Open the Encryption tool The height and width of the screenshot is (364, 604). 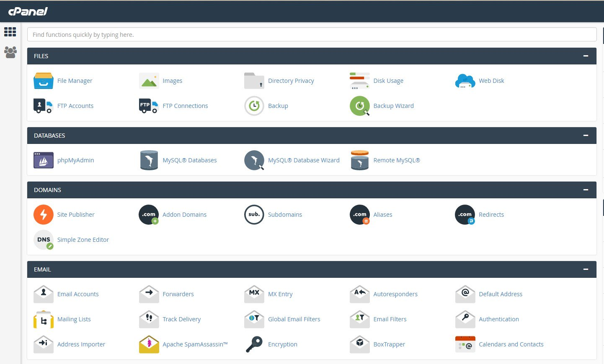tap(282, 344)
